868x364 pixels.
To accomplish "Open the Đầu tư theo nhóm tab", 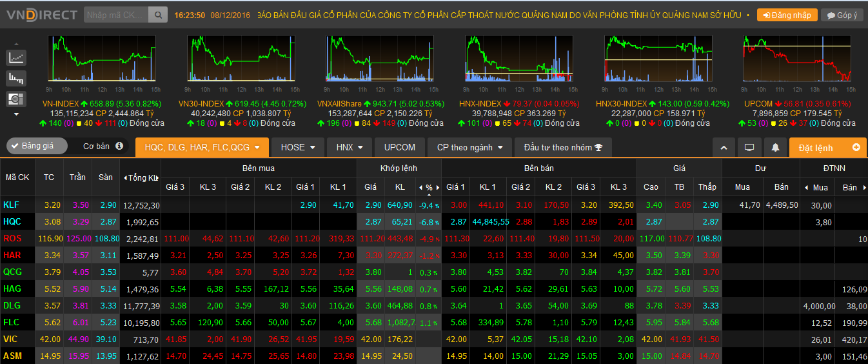I will [x=563, y=147].
